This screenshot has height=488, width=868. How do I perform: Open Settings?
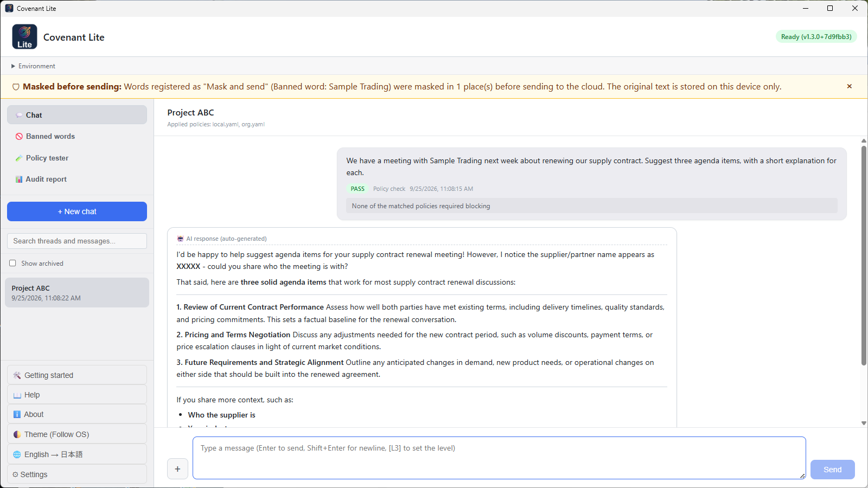[77, 474]
